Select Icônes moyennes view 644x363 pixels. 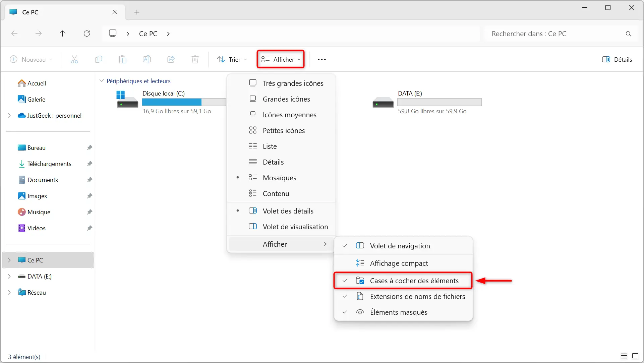click(x=281, y=115)
